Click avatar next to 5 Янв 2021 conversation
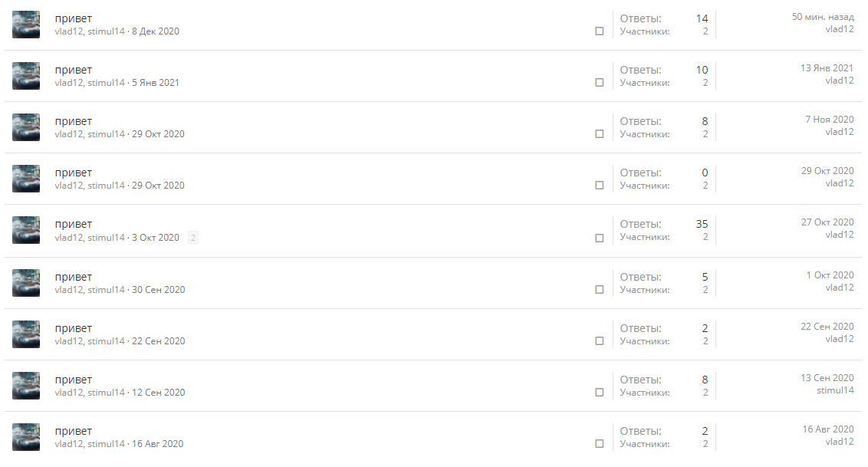 (x=26, y=76)
